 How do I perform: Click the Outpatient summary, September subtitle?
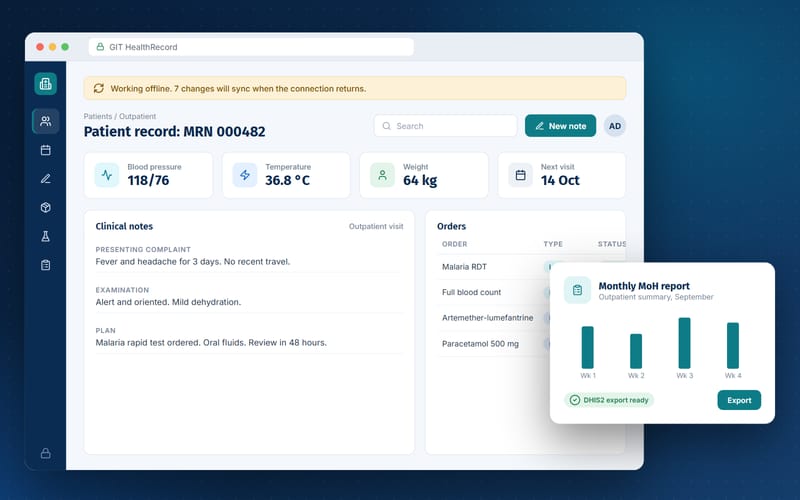656,297
